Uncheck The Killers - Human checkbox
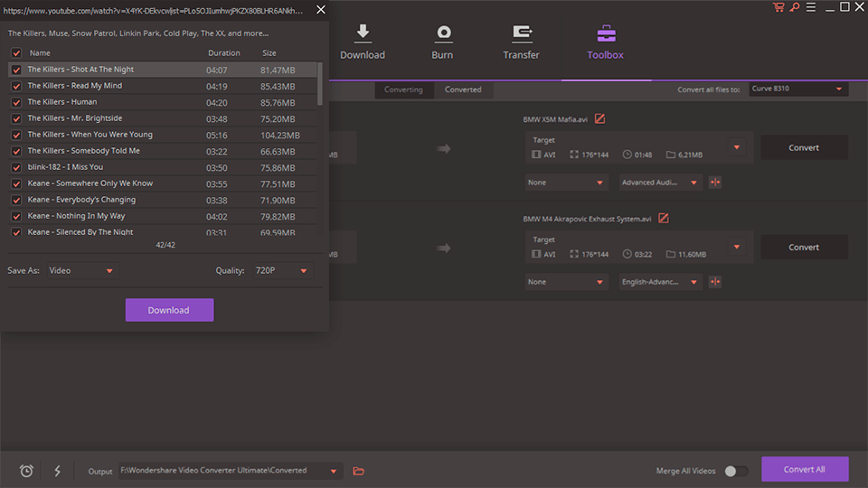This screenshot has width=868, height=488. coord(16,102)
